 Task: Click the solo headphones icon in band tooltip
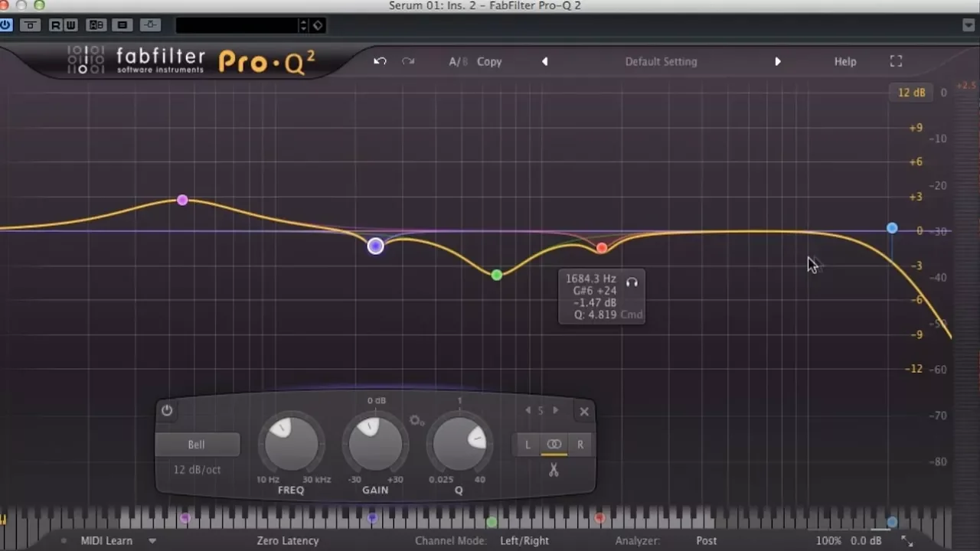(632, 282)
